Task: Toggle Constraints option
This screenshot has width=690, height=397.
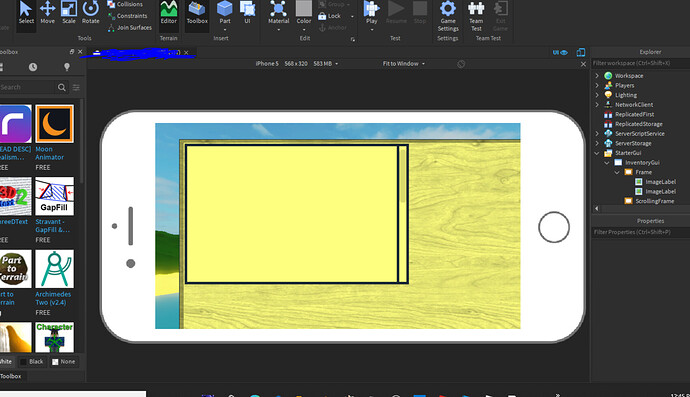Action: click(x=127, y=16)
